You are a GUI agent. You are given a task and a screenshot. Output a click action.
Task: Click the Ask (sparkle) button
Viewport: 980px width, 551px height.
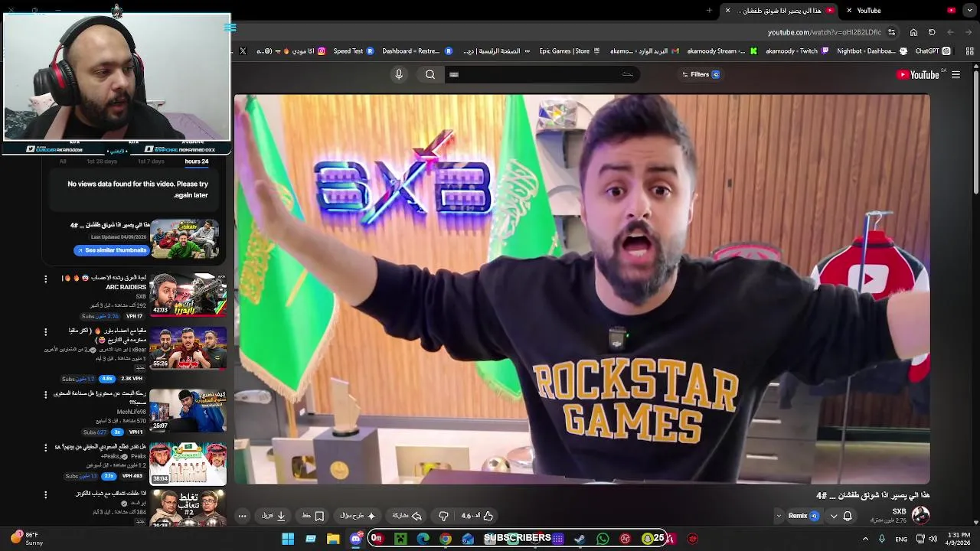(x=358, y=516)
